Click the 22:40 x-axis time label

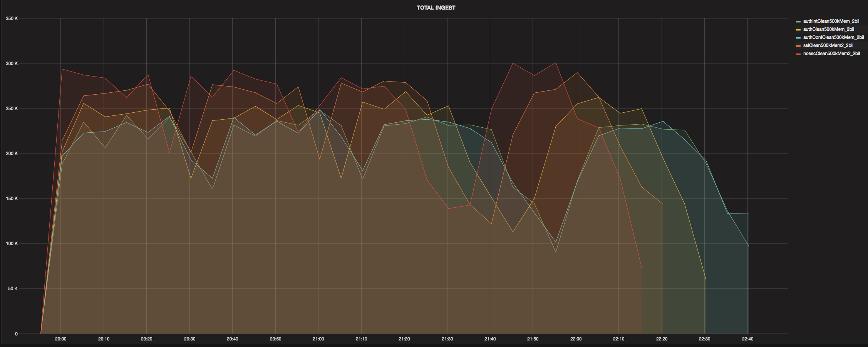pos(747,339)
